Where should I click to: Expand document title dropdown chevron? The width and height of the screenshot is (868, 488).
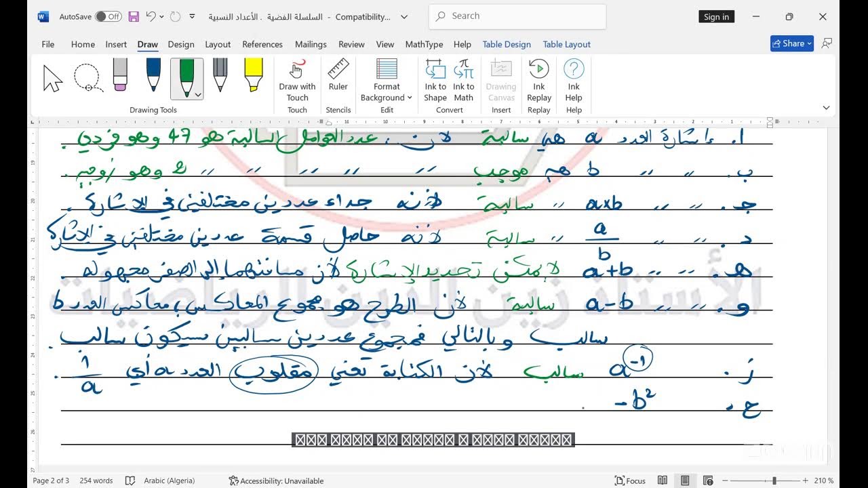[x=405, y=17]
